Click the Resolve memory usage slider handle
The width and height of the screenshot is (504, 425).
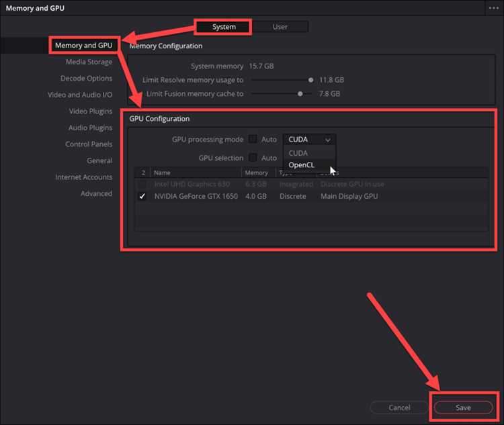310,80
